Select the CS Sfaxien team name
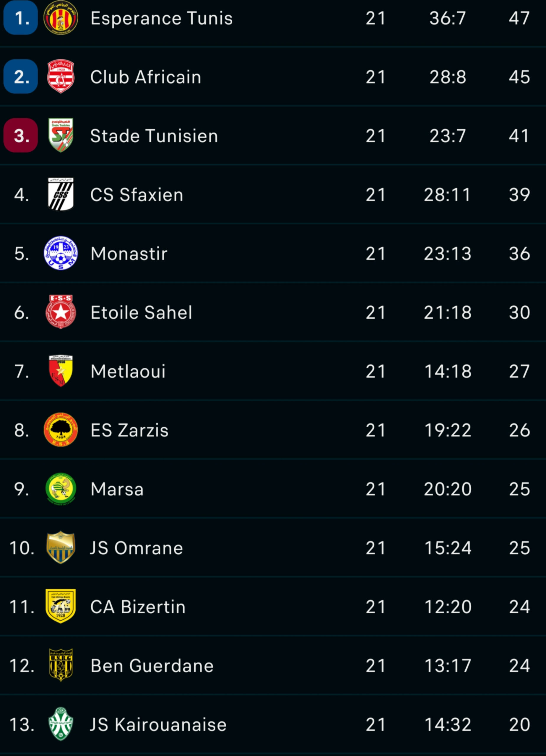546x756 pixels. [x=137, y=195]
